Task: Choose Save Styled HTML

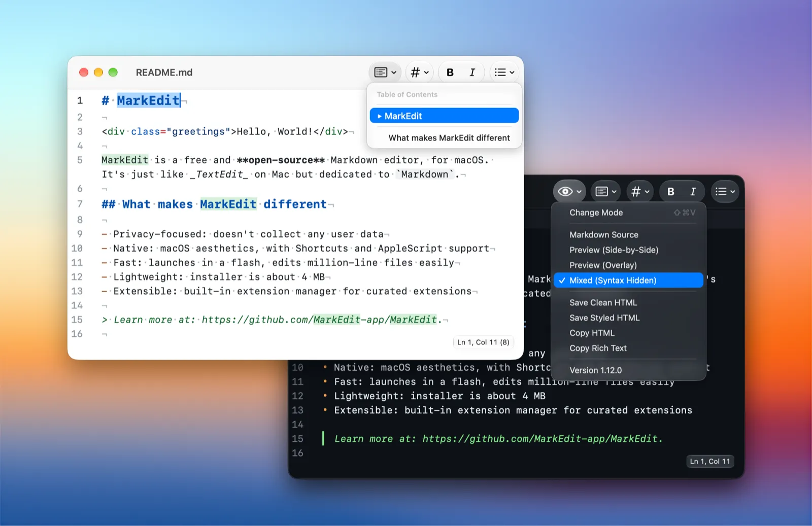Action: pos(628,318)
